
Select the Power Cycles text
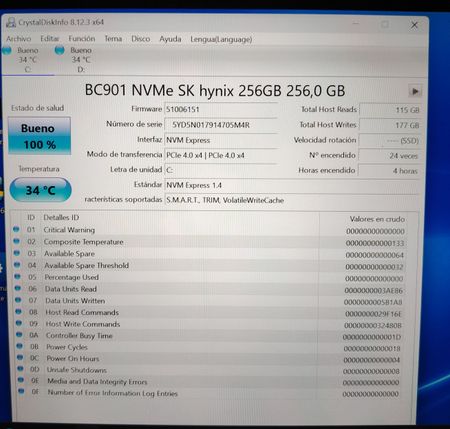coord(67,347)
